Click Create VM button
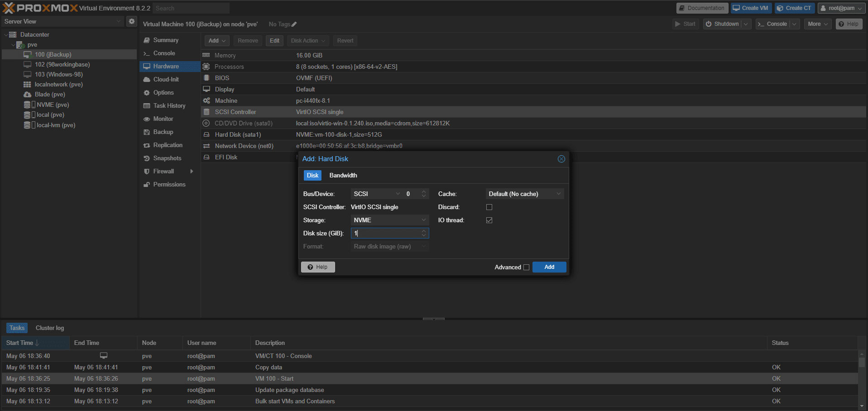868x411 pixels. click(751, 8)
